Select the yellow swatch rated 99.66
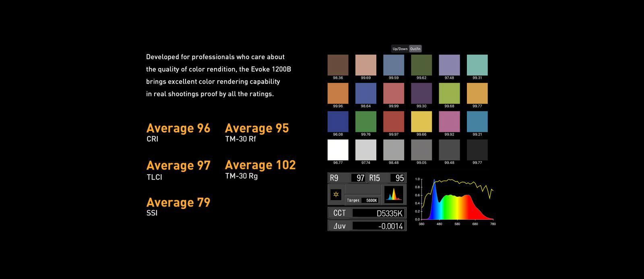 pyautogui.click(x=421, y=122)
